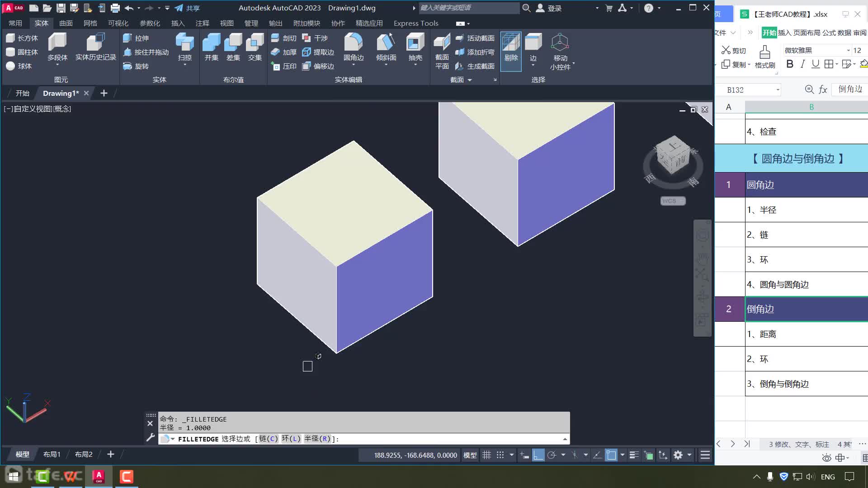Select the 圆柱体 cylinder tool
The image size is (868, 488).
click(x=22, y=52)
